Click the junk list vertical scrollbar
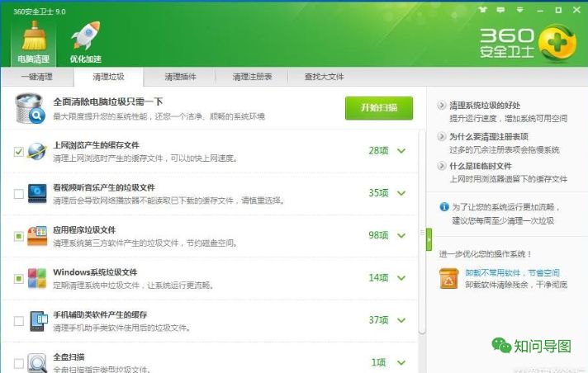 tap(422, 233)
